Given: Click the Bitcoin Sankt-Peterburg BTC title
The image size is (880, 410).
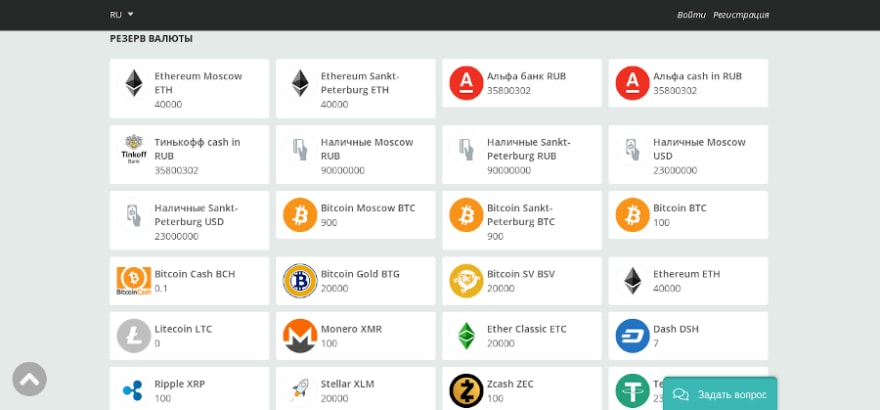Looking at the screenshot, I should point(521,215).
